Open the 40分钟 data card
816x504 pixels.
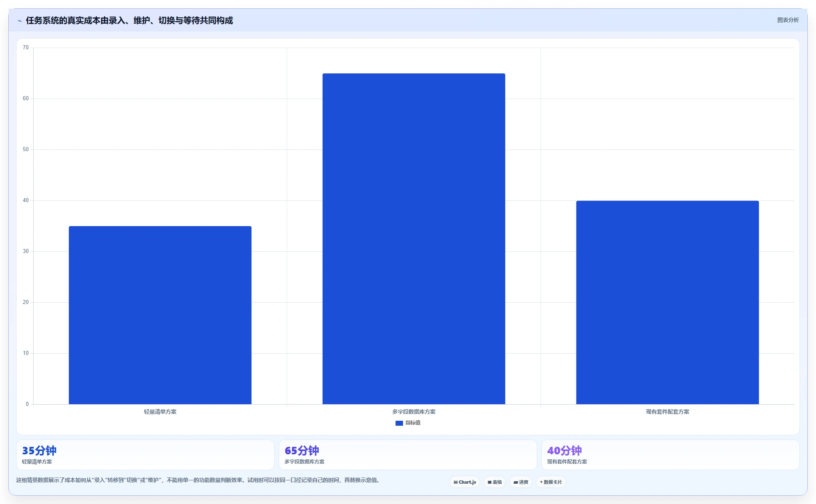671,455
